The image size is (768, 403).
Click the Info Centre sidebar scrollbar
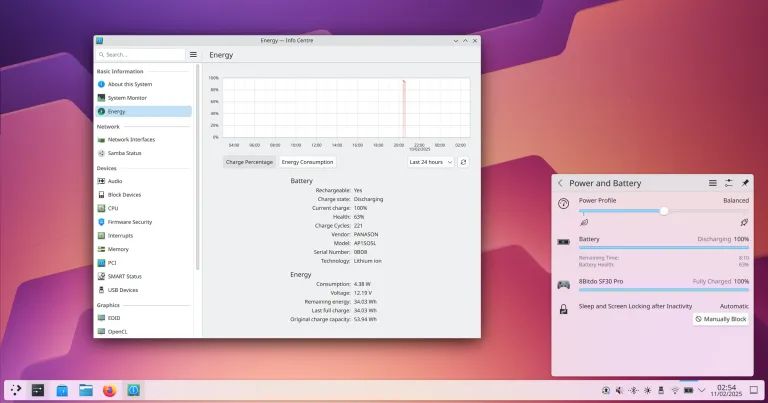click(x=197, y=166)
